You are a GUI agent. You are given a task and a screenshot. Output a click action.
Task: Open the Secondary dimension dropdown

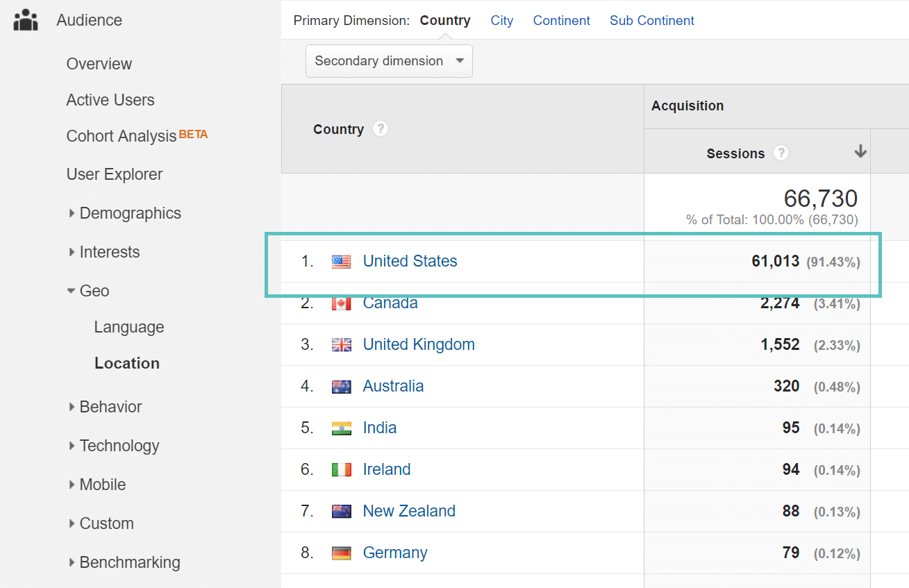[388, 61]
